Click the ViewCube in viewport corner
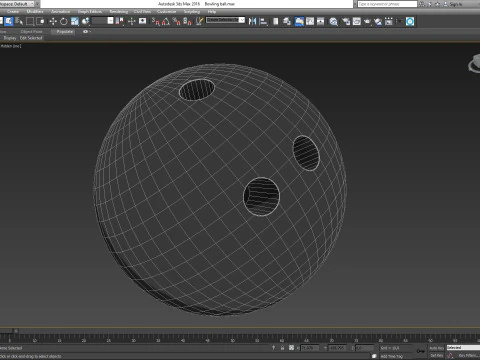 (x=475, y=63)
